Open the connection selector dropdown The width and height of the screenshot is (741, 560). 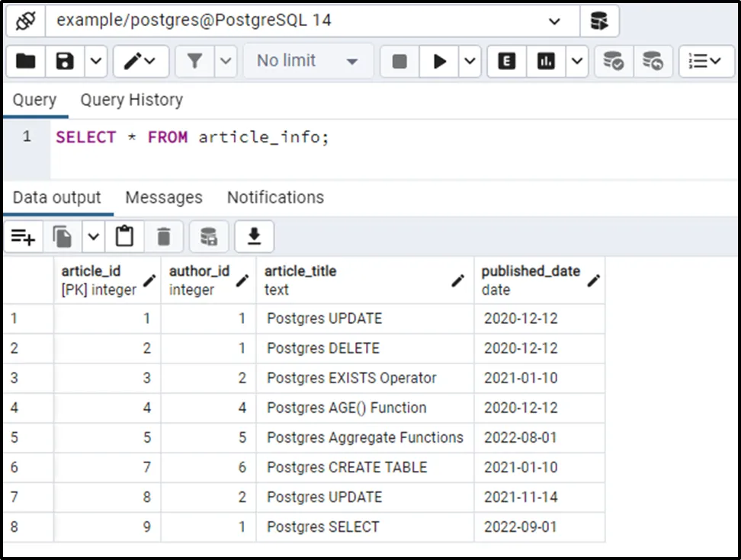click(554, 21)
